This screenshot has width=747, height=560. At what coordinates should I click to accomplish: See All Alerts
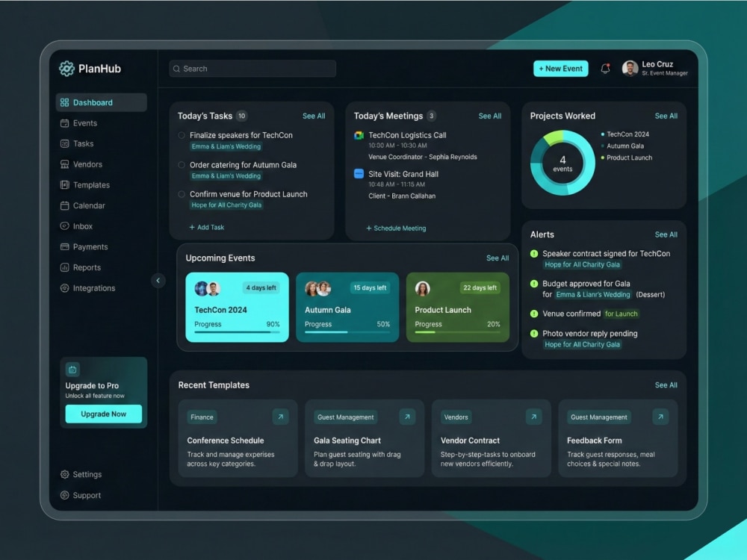pos(666,234)
